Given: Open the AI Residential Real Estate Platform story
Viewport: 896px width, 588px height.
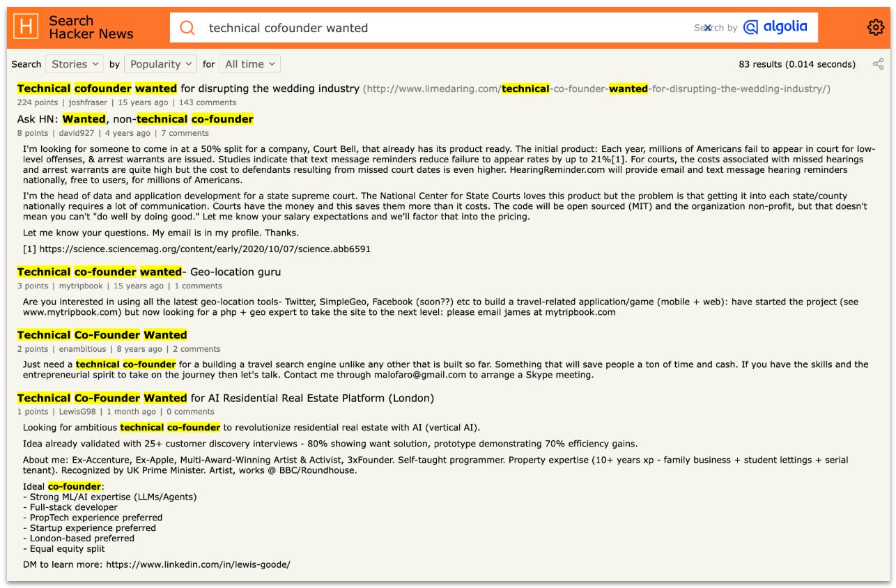Looking at the screenshot, I should click(x=226, y=399).
